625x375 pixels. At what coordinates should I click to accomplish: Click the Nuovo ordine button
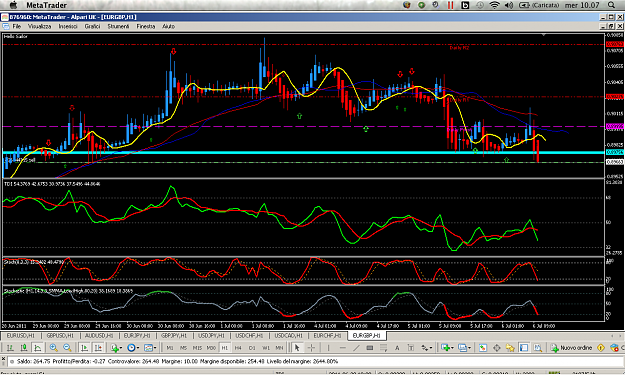pyautogui.click(x=572, y=348)
